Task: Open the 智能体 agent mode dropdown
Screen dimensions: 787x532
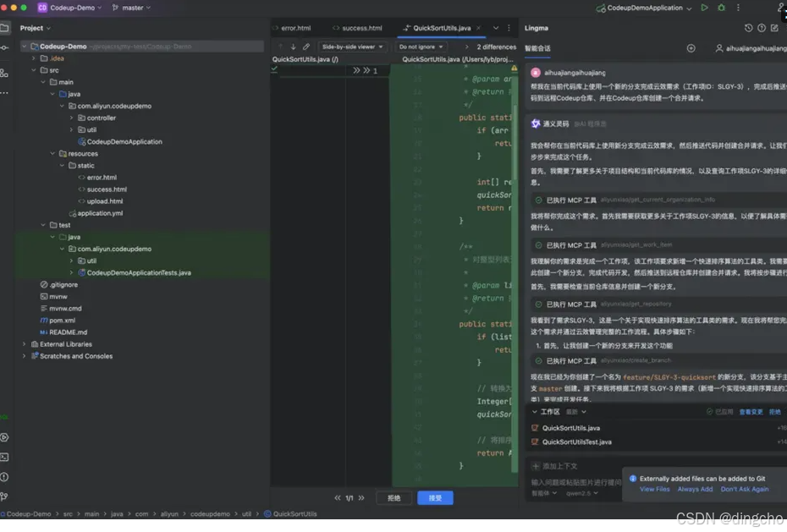Action: pos(544,493)
